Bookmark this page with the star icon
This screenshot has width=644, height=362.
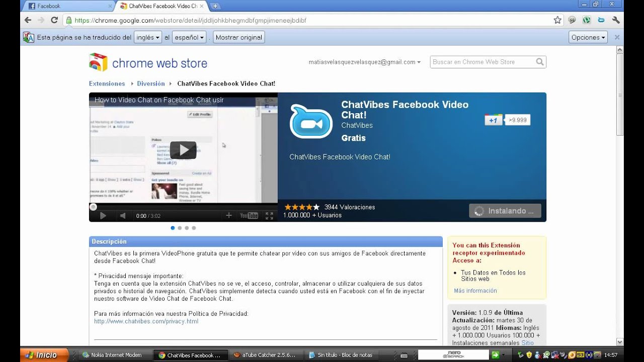[557, 20]
